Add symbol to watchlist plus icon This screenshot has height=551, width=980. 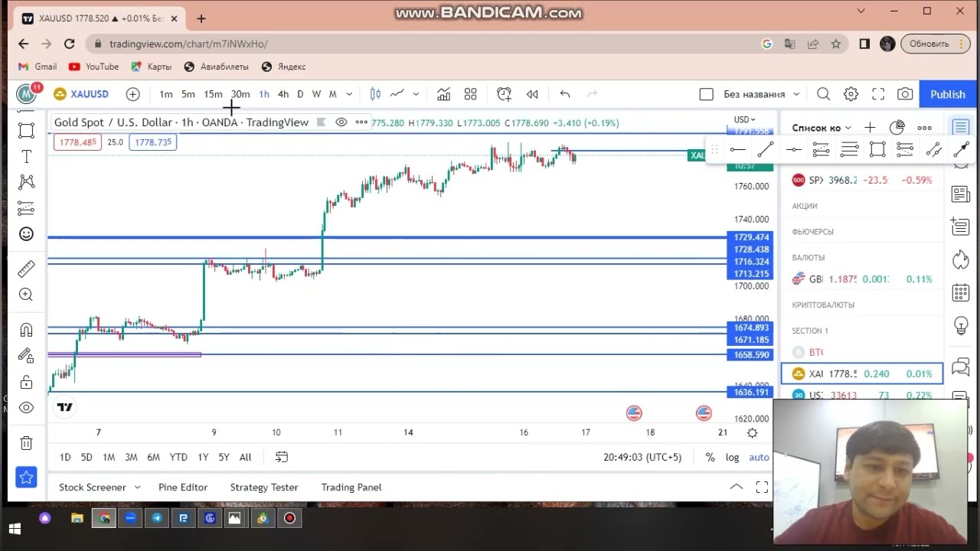tap(870, 128)
